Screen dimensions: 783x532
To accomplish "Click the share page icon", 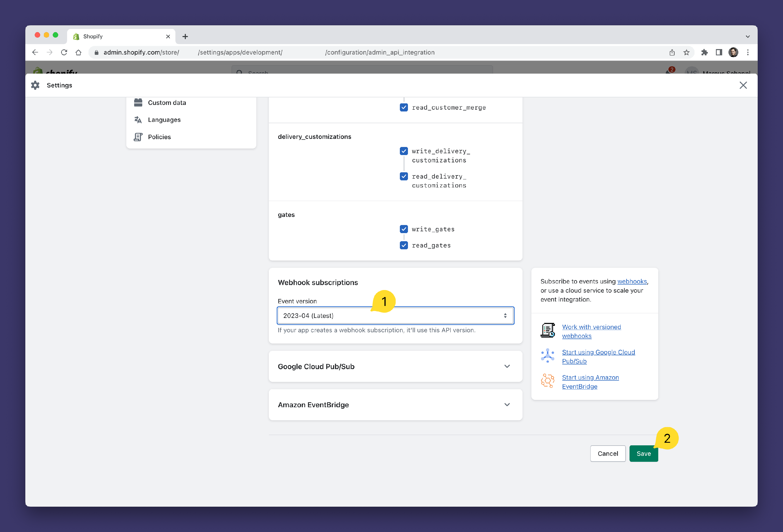I will click(672, 52).
